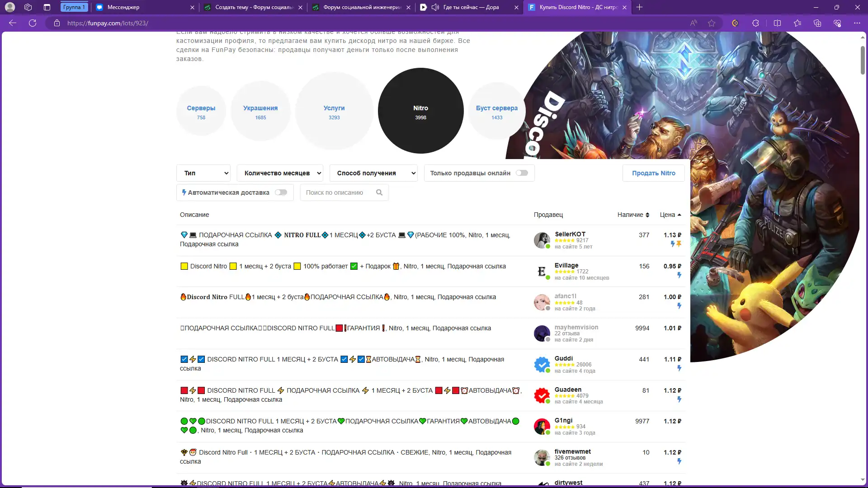Select the Nitro category circle
This screenshot has height=488, width=868.
point(420,111)
